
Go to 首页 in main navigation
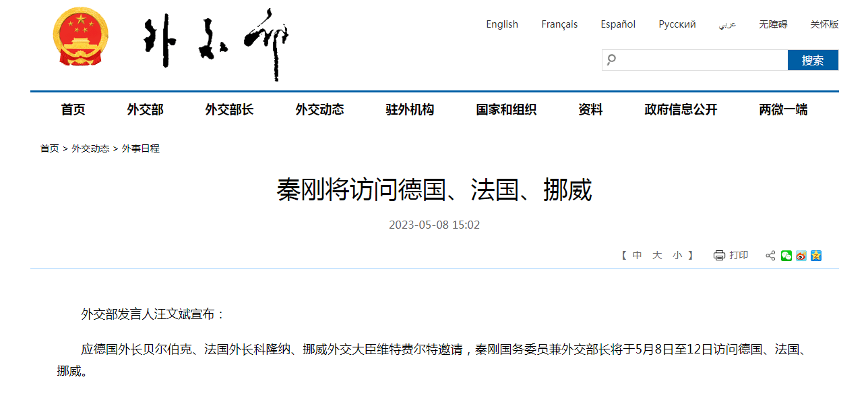click(x=73, y=109)
